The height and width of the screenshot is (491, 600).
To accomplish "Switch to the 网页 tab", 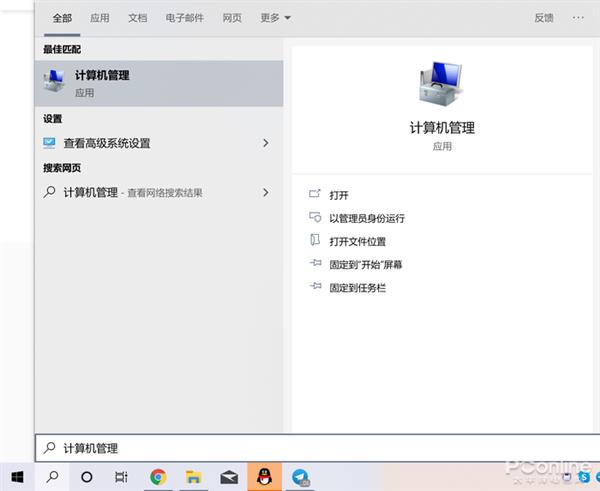I will point(232,18).
